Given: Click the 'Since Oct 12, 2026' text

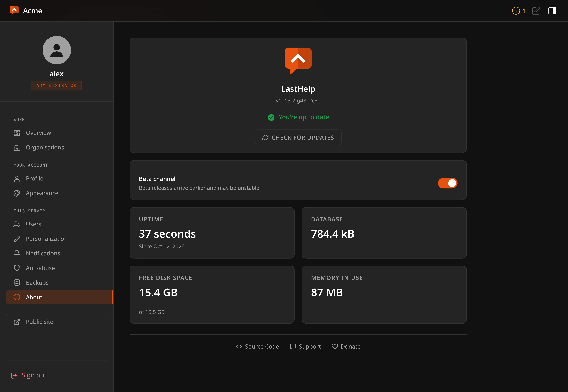Looking at the screenshot, I should tap(162, 247).
